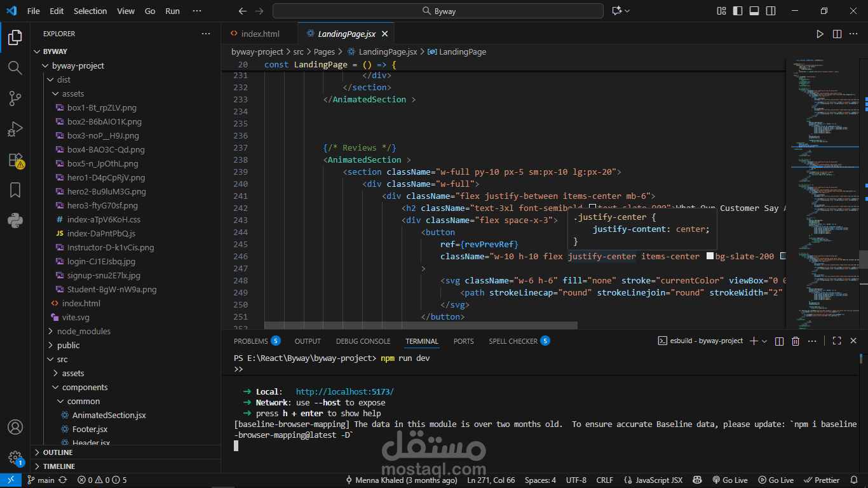Toggle the Copilot status icon in status bar
The height and width of the screenshot is (488, 868).
(698, 480)
